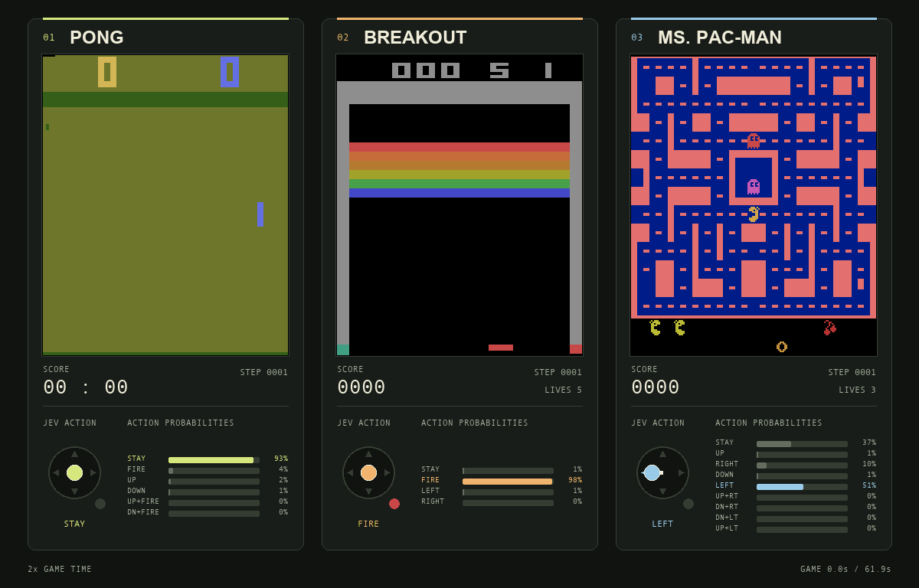Viewport: 919px width, 588px height.
Task: Click the 'LEFT' action label under Ms. Pac-Man joystick
Action: (662, 524)
